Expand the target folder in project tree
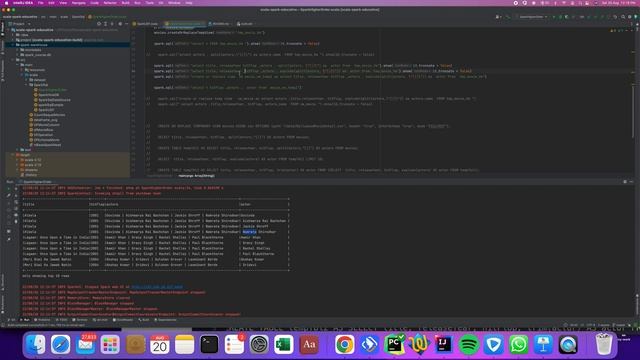The width and height of the screenshot is (640, 360). pos(13,155)
